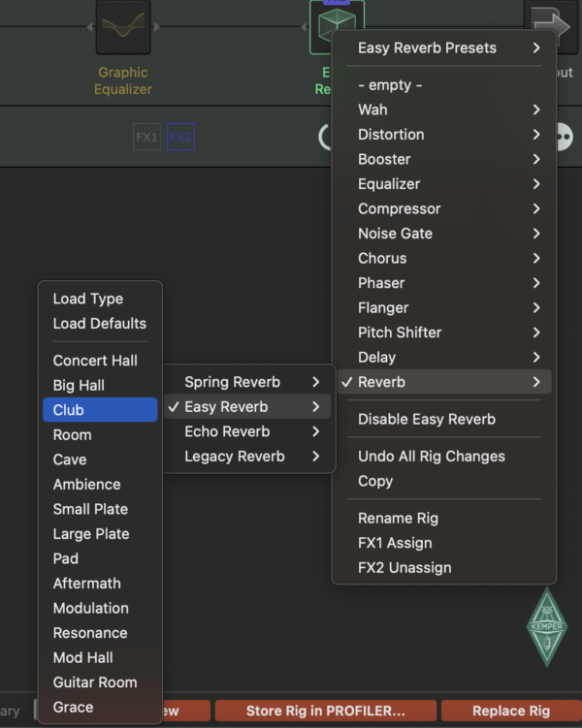This screenshot has height=728, width=582.
Task: Click the Graphic Equalizer label text
Action: point(123,80)
